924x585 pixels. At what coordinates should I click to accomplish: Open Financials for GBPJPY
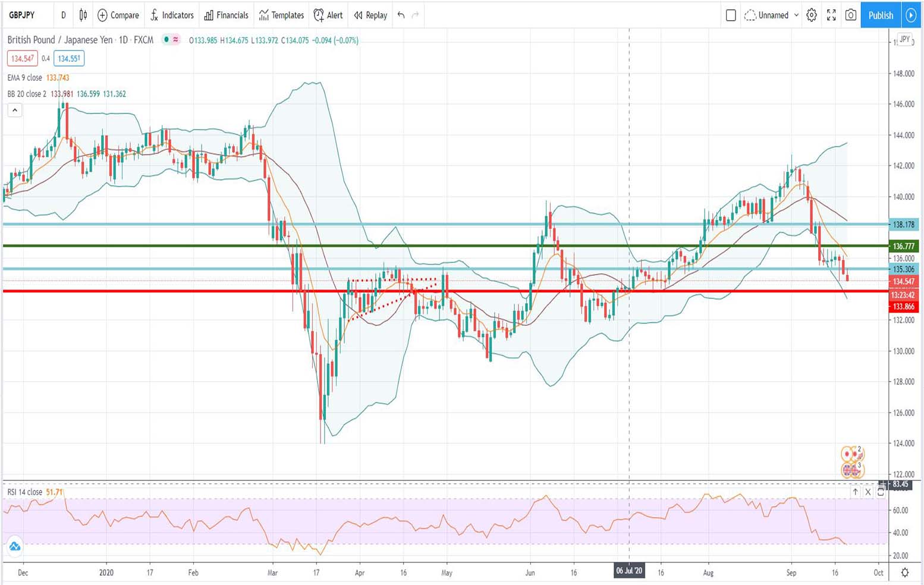pos(226,15)
